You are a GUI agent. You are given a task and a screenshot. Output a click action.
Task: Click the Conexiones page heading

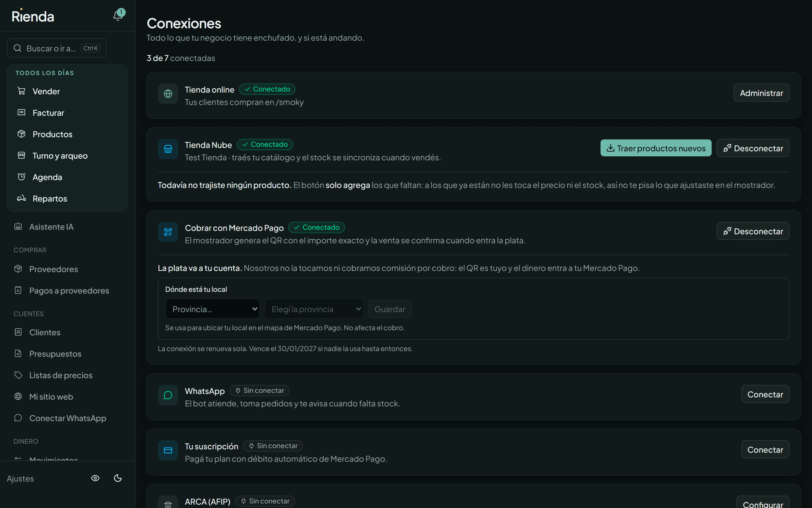pyautogui.click(x=184, y=23)
